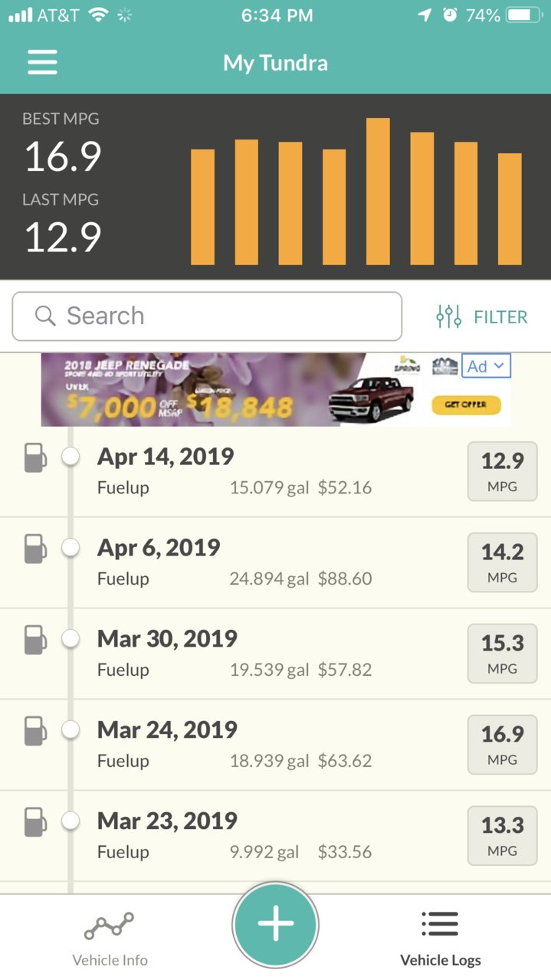Tap fuel pump icon for Apr 14, 2019
The height and width of the screenshot is (980, 551).
tap(34, 457)
